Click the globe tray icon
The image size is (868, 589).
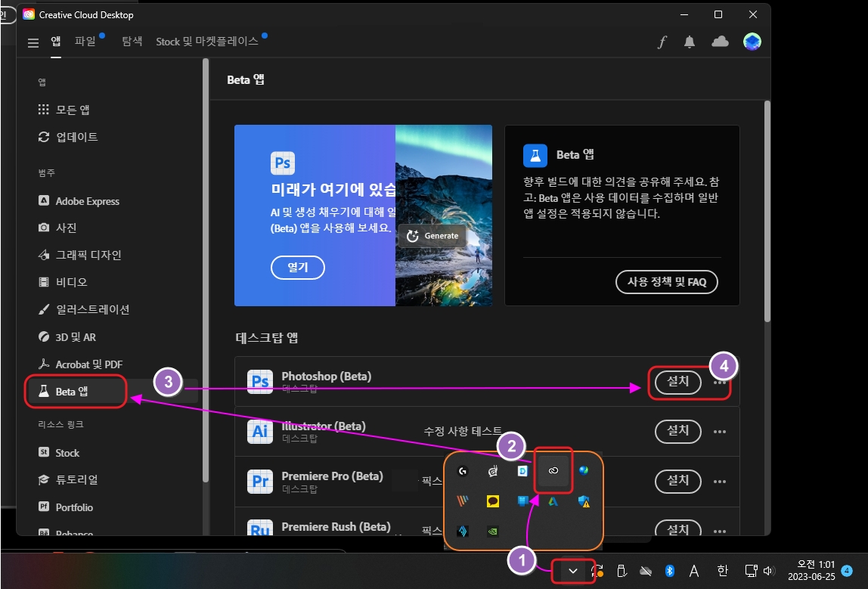[584, 470]
